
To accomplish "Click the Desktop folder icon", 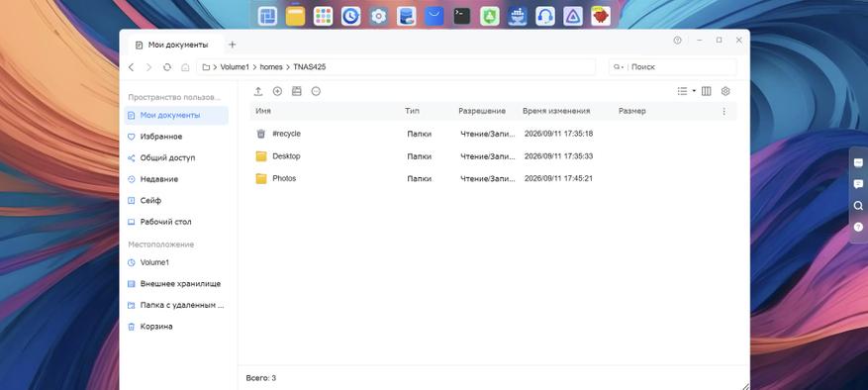I will pyautogui.click(x=261, y=156).
